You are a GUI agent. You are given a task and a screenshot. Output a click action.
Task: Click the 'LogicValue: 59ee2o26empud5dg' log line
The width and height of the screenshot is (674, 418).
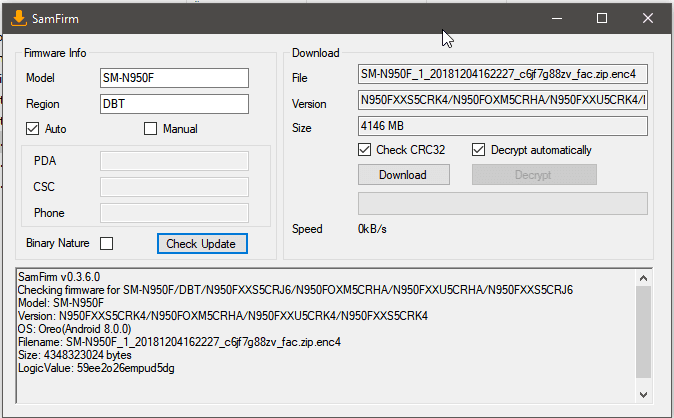pyautogui.click(x=96, y=369)
